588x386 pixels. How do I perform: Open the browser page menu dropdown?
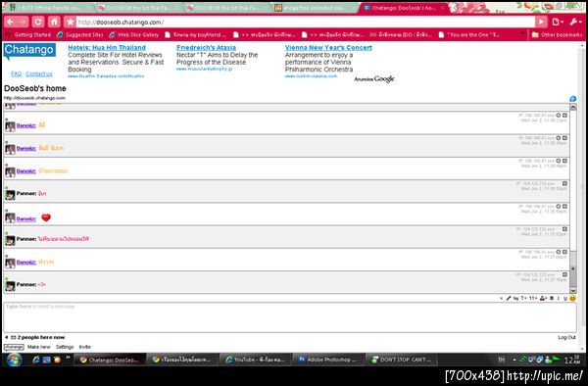click(558, 23)
